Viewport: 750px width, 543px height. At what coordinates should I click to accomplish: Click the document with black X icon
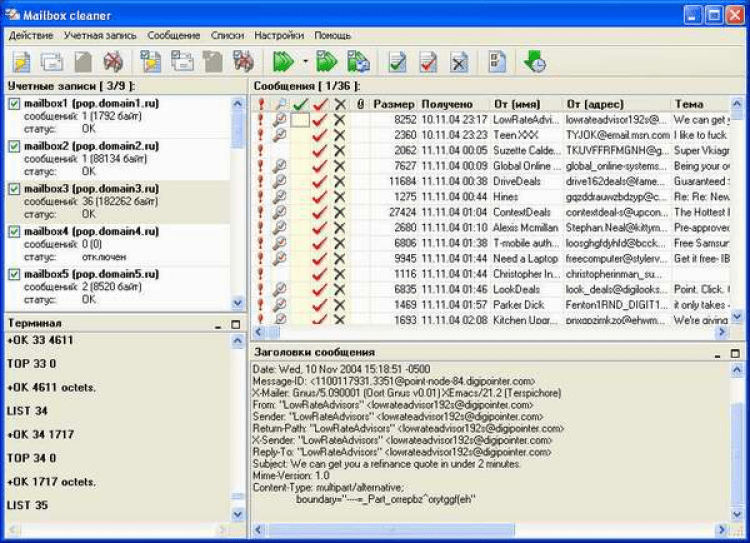click(x=459, y=62)
